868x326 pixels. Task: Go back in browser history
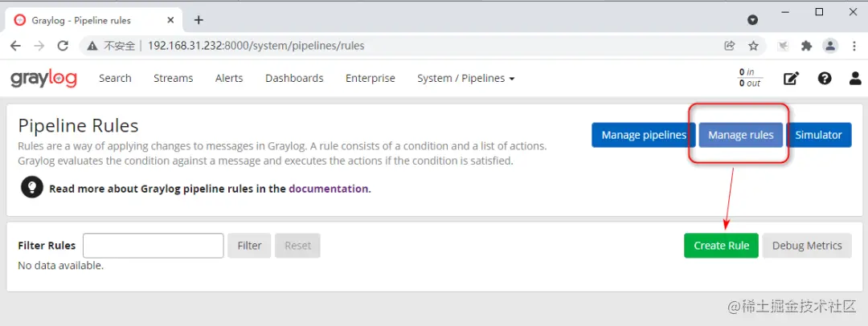click(15, 46)
